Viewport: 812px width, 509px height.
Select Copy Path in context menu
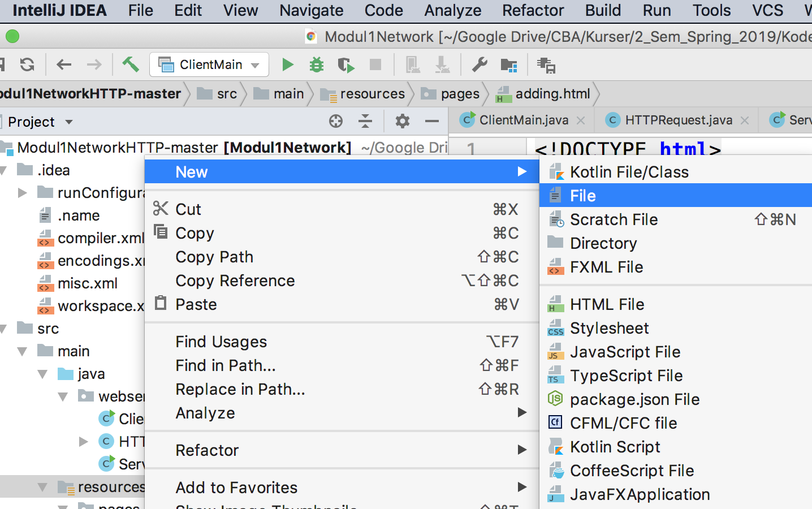point(342,257)
